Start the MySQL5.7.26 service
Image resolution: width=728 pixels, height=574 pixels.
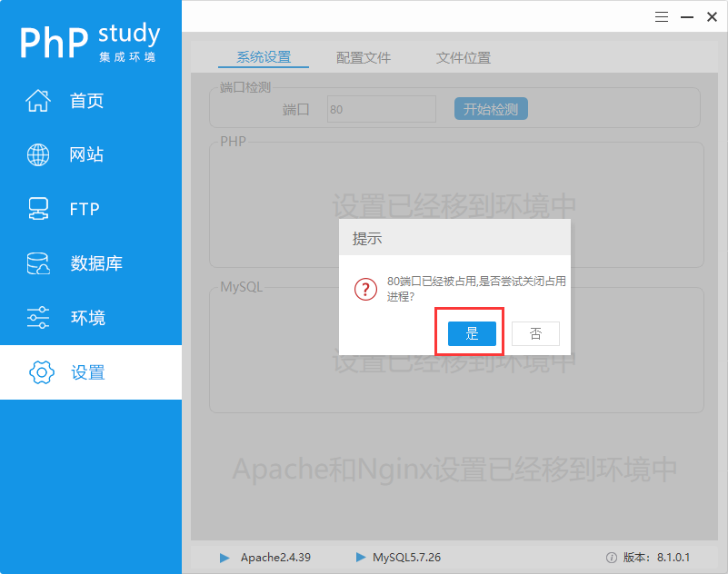(x=361, y=558)
